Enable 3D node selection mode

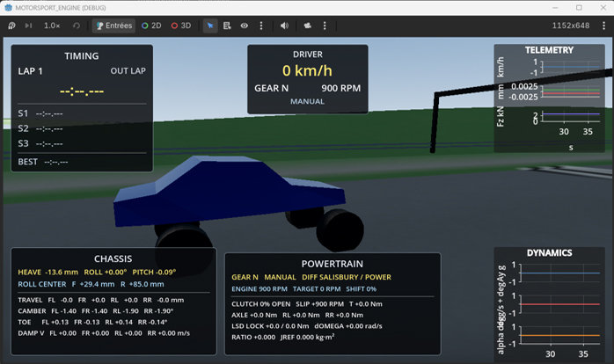[181, 25]
